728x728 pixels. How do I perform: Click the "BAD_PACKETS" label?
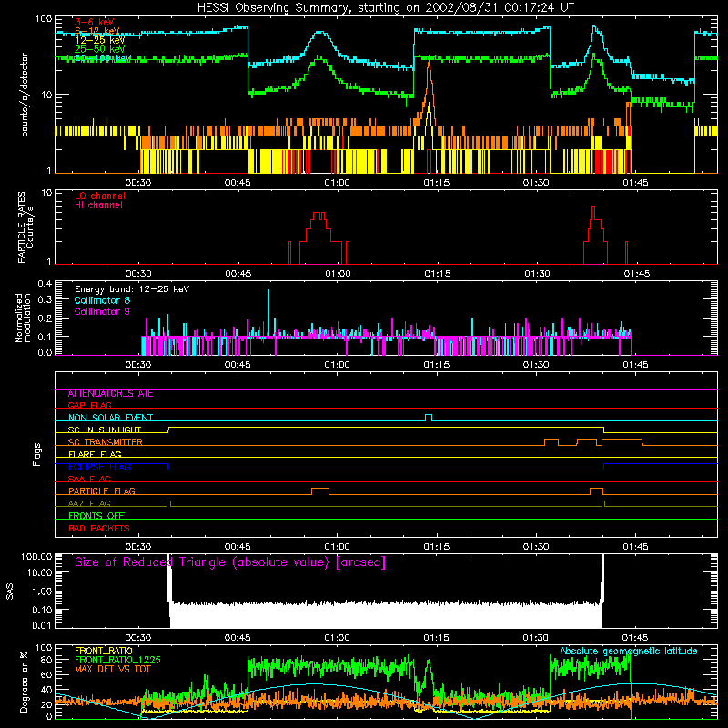click(x=99, y=528)
